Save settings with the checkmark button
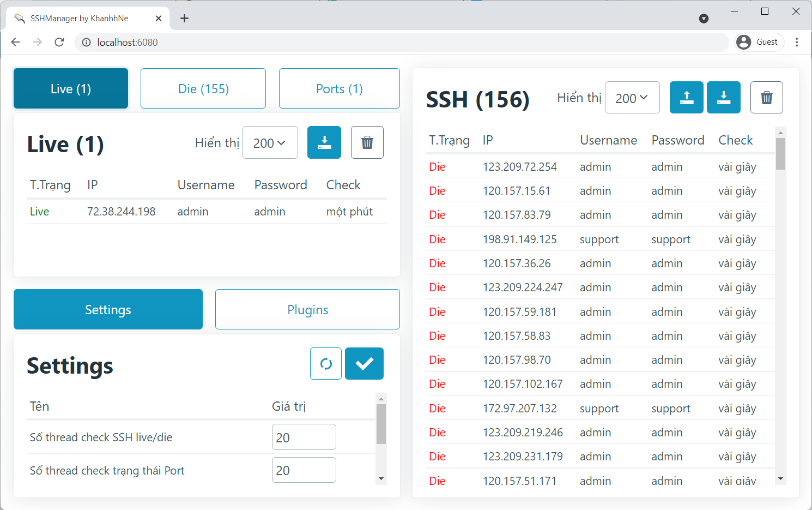The height and width of the screenshot is (510, 812). tap(364, 363)
